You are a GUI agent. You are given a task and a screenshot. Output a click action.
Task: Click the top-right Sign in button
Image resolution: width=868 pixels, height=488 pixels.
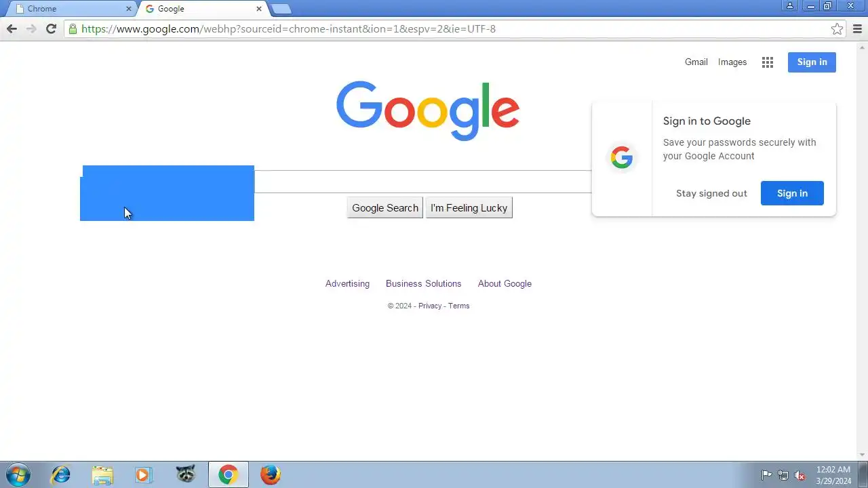812,62
